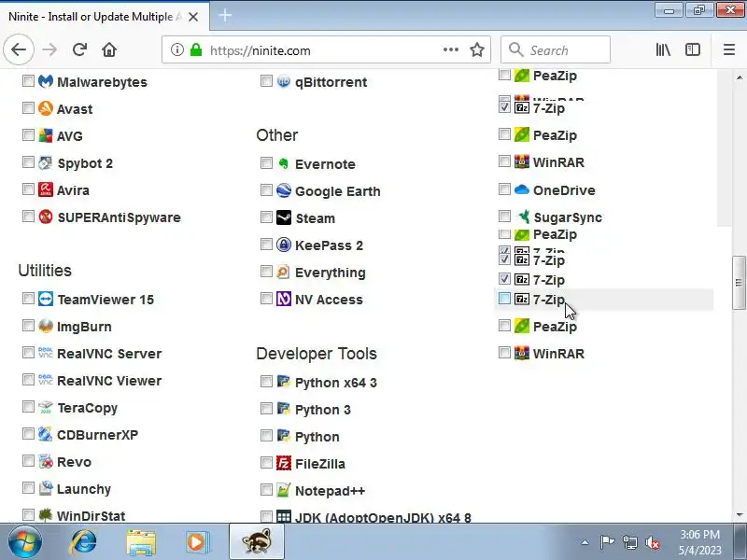Click the KeePass 2 lock icon
747x560 pixels.
coord(284,245)
